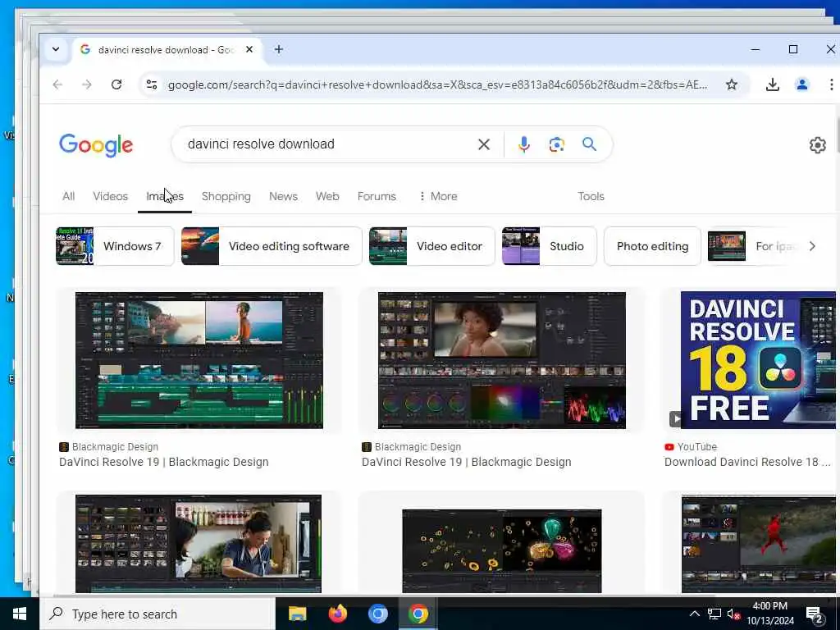
Task: Launch Firefox from the taskbar
Action: coord(337,614)
